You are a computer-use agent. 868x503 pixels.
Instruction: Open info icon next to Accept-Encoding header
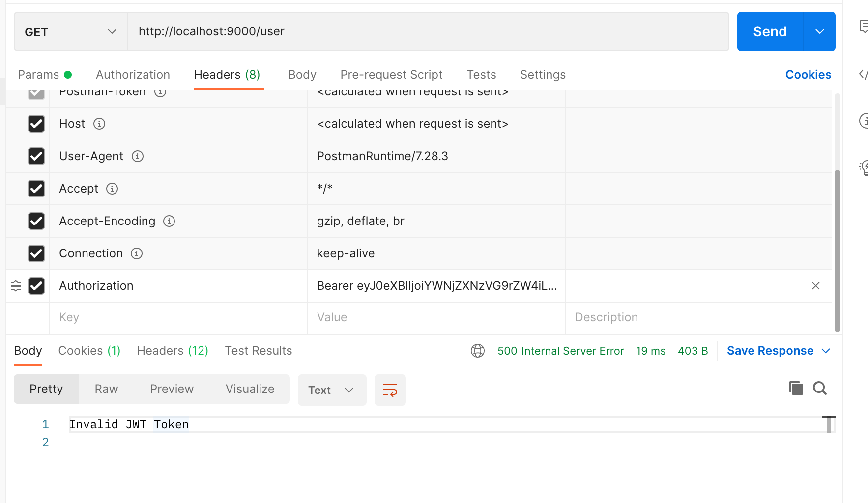169,221
